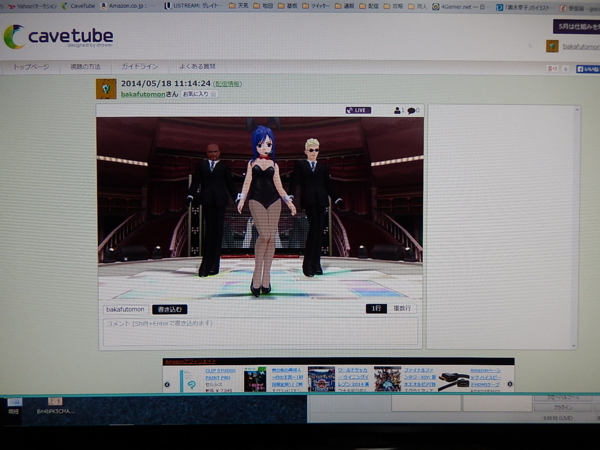Open the Amazonベーシック HDMIケーブル link

[x=486, y=377]
